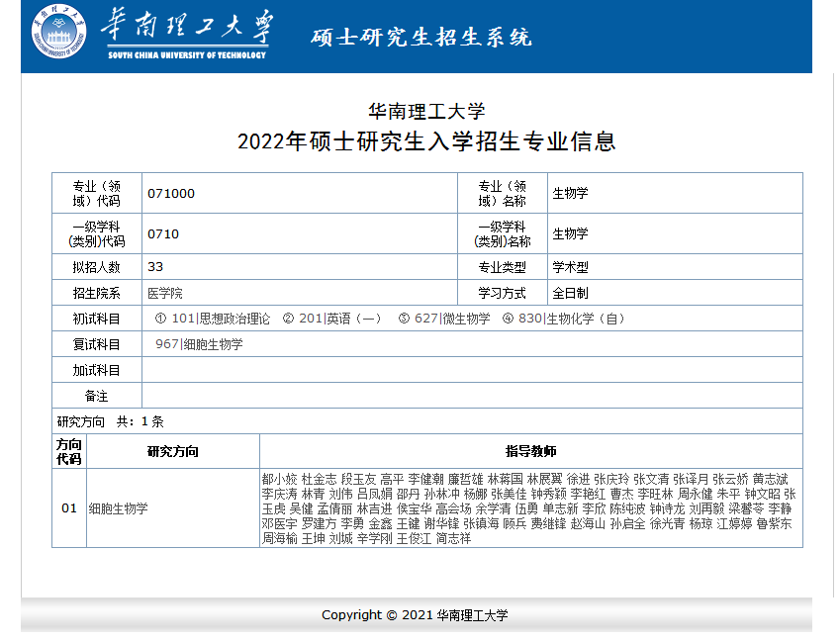Click the university emblem logo in header
The height and width of the screenshot is (643, 840).
tap(59, 33)
